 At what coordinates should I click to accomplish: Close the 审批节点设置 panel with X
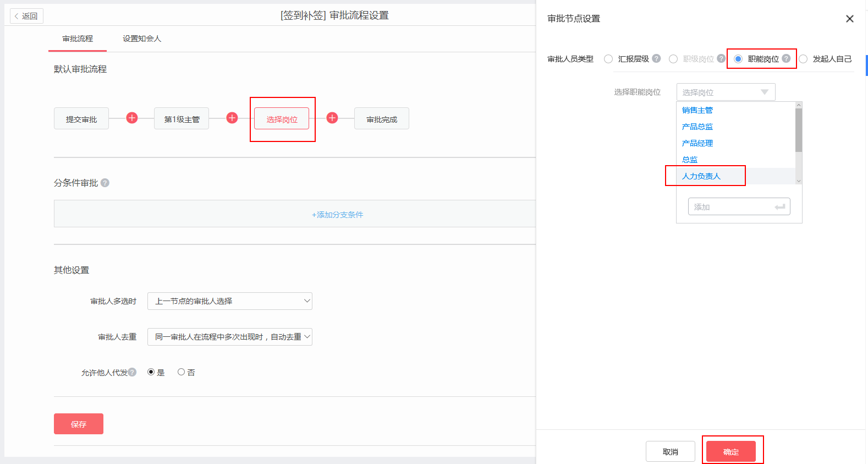coord(850,19)
